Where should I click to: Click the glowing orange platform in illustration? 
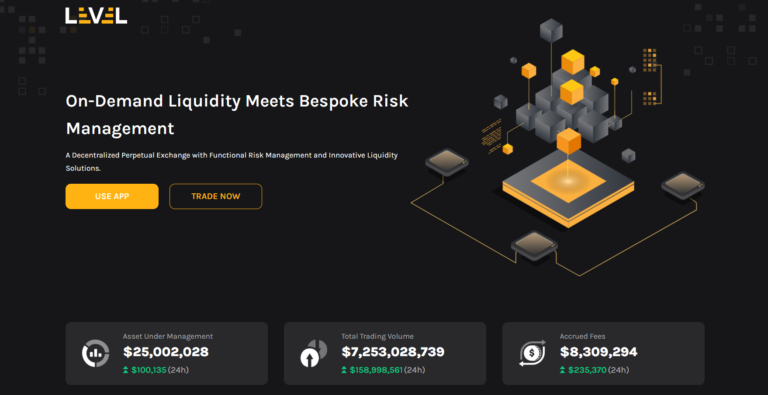(x=568, y=181)
